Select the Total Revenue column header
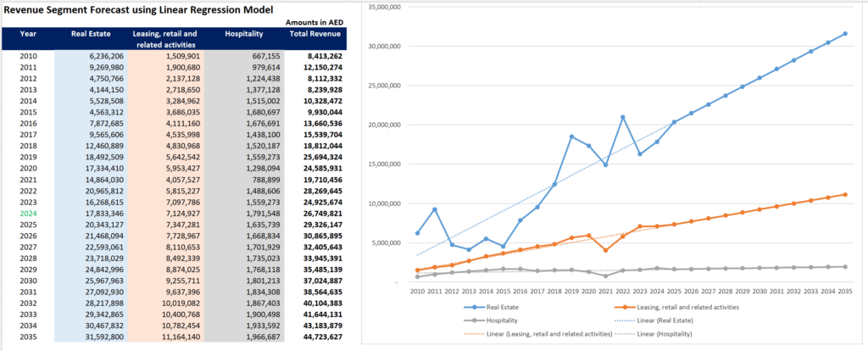The image size is (868, 351). (x=315, y=34)
